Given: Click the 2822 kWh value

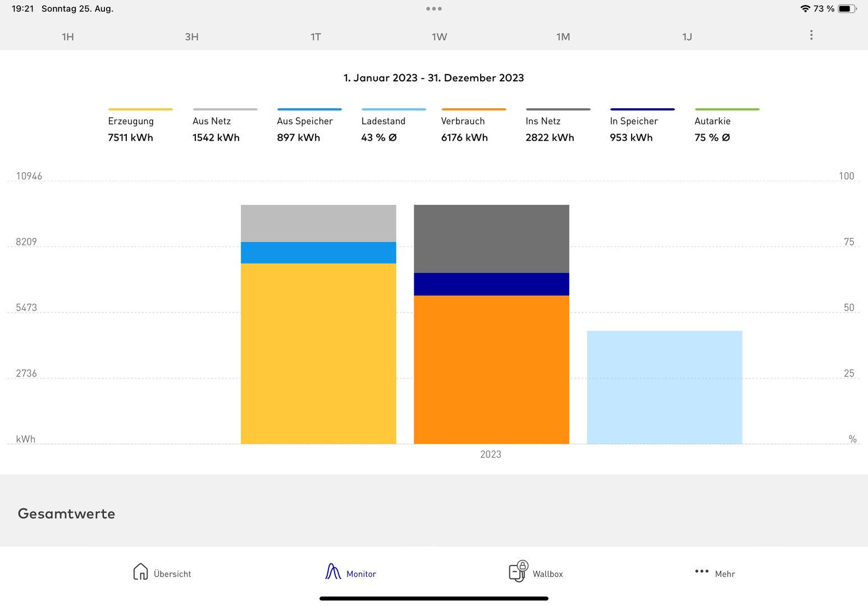Looking at the screenshot, I should (550, 137).
